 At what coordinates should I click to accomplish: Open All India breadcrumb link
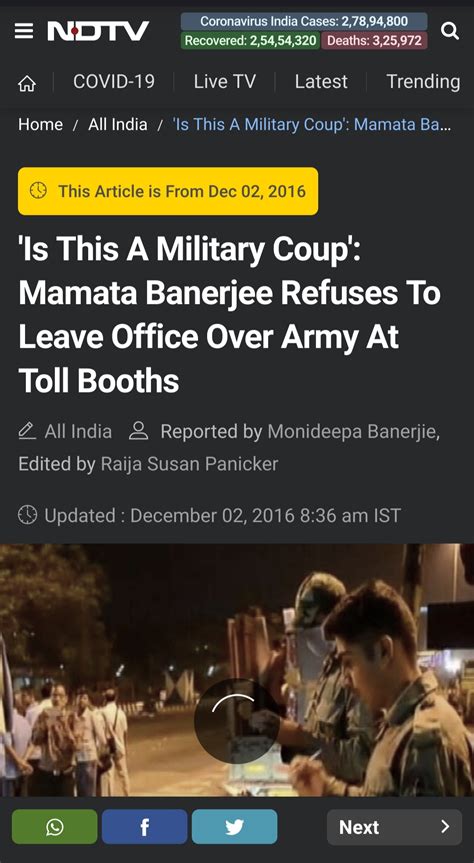(x=118, y=124)
